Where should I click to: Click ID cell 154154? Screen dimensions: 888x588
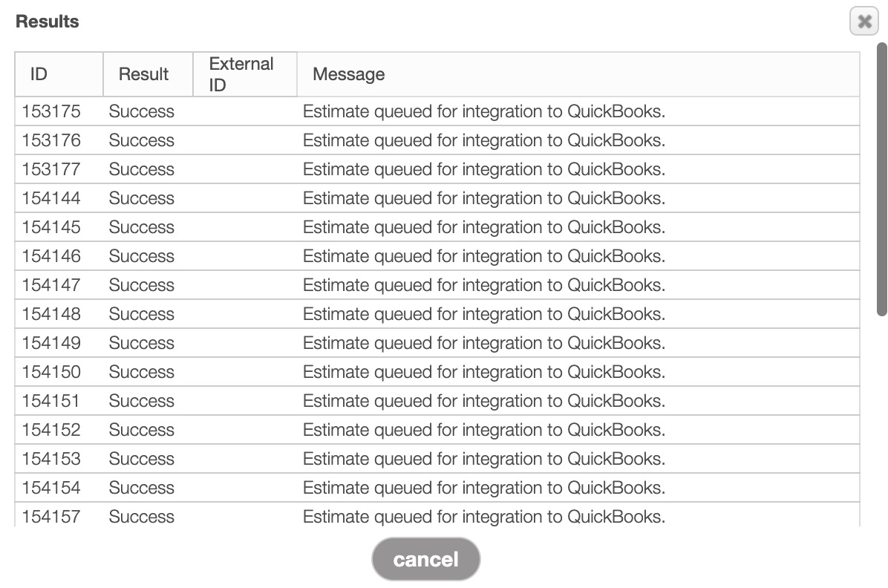[x=51, y=488]
